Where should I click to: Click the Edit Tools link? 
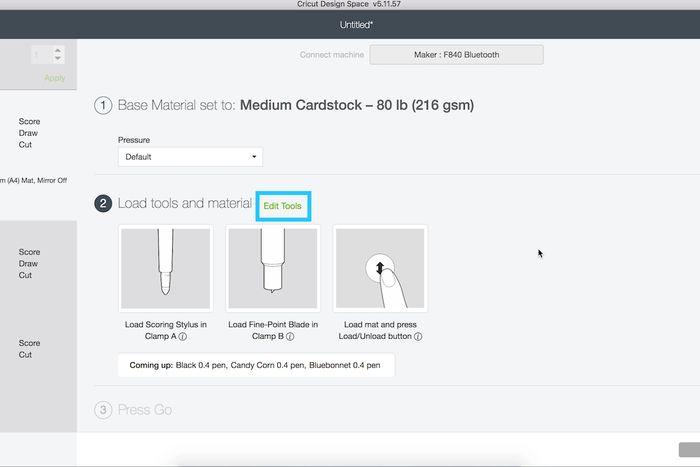283,205
